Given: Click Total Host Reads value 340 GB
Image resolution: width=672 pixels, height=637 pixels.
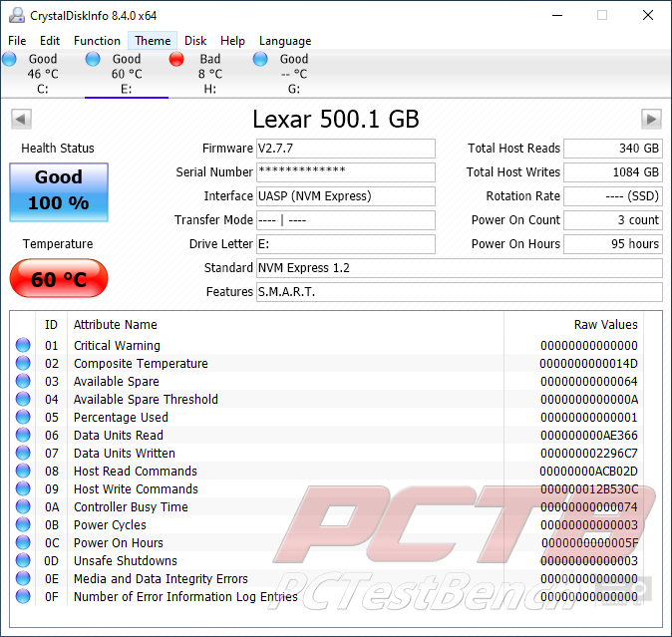Looking at the screenshot, I should tap(613, 149).
